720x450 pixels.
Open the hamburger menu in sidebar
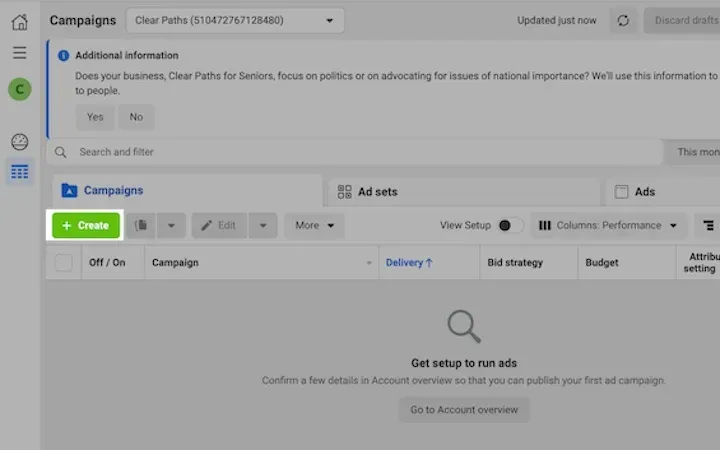click(x=19, y=52)
